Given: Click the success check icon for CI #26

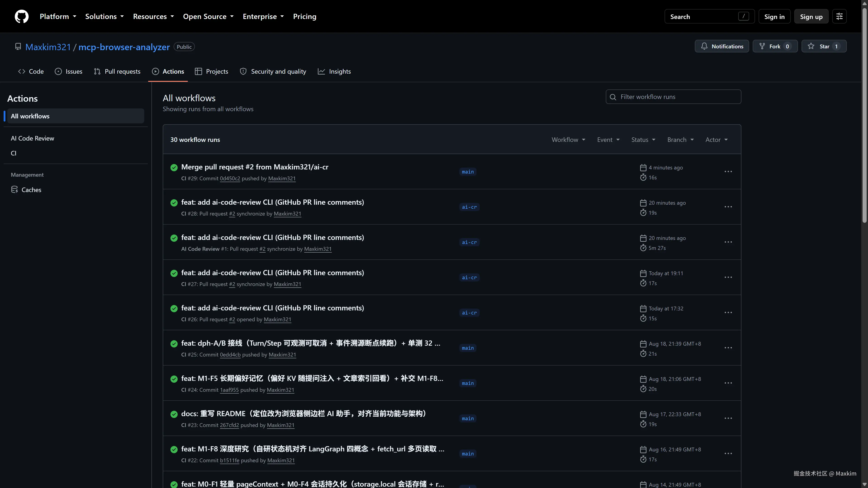Looking at the screenshot, I should click(174, 308).
